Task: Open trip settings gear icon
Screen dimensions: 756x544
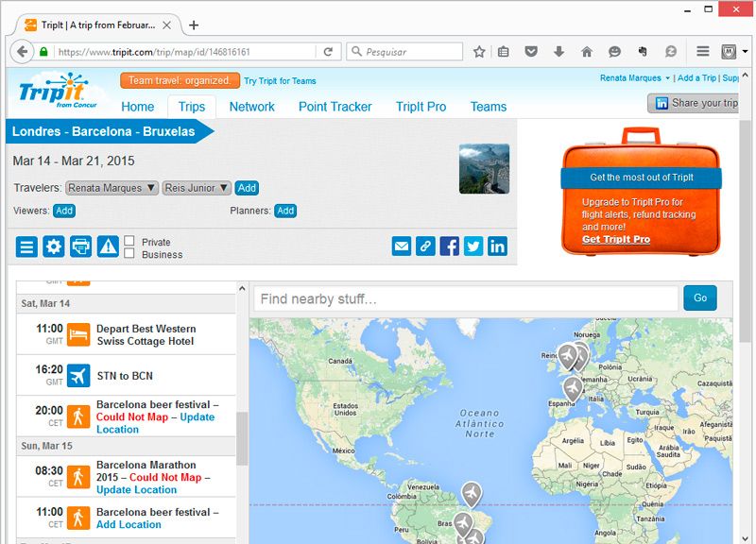Action: [x=54, y=246]
